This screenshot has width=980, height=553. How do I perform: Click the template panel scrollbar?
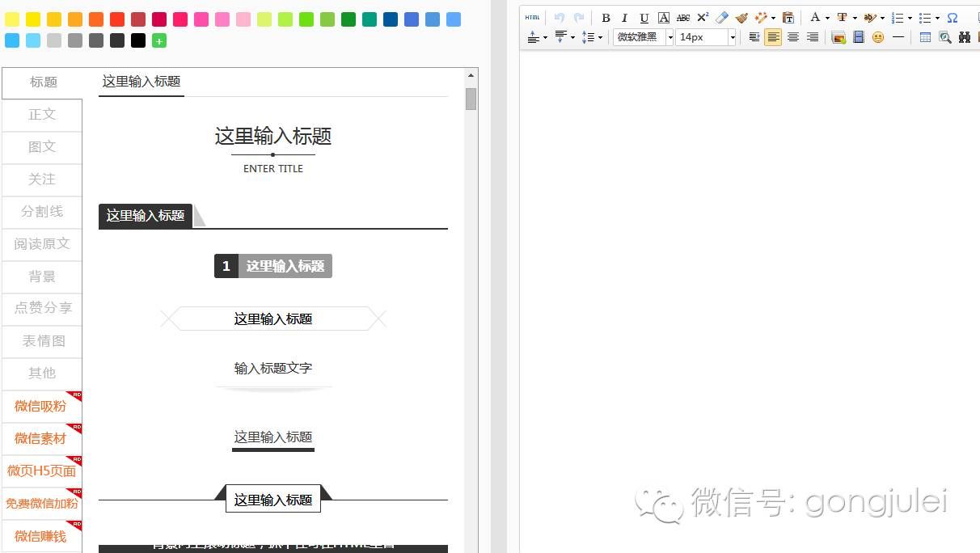pyautogui.click(x=471, y=97)
